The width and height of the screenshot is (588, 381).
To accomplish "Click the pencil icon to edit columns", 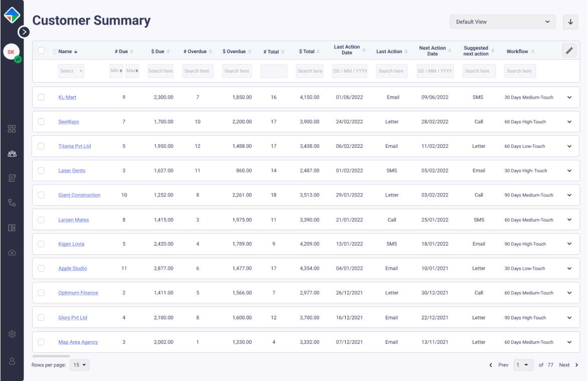I will [x=569, y=51].
